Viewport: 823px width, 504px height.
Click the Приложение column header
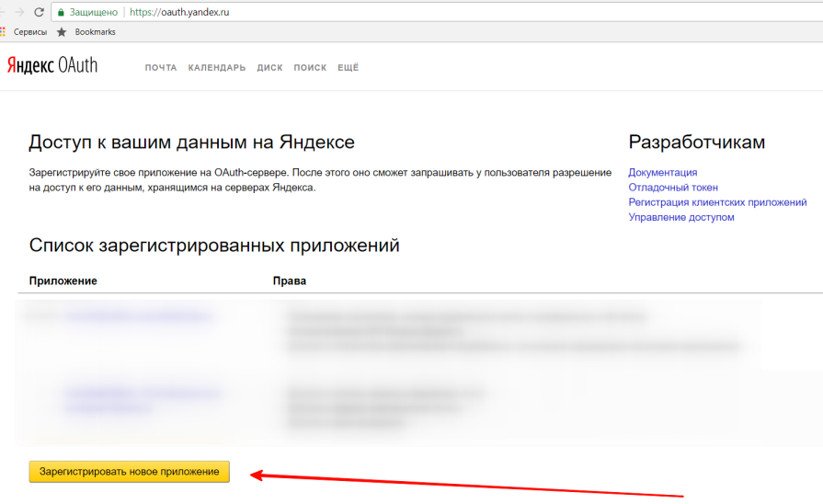[63, 281]
